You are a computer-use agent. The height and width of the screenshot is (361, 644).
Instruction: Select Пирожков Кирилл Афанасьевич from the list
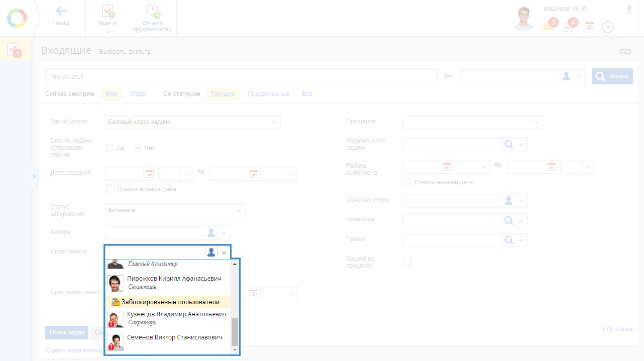[174, 279]
